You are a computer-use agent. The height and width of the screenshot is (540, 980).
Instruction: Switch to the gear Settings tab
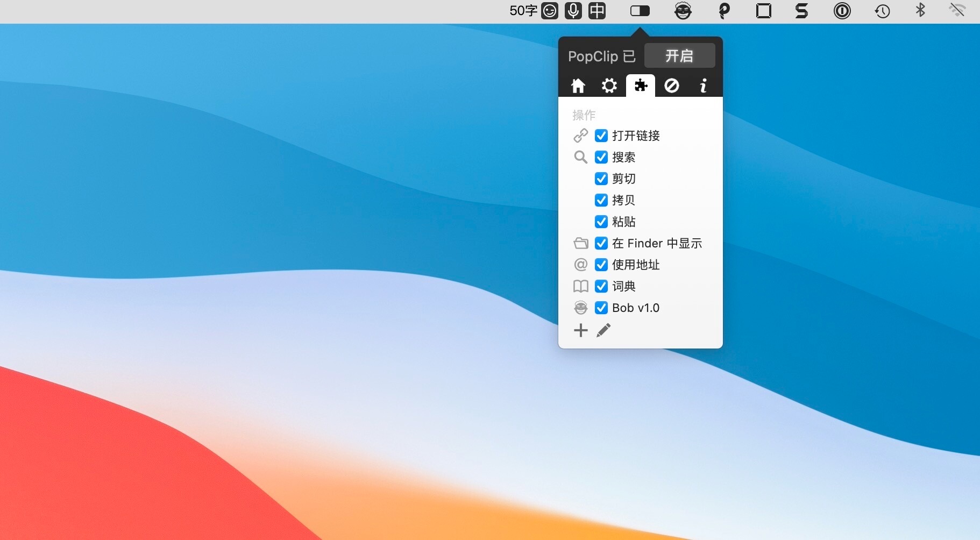(609, 86)
